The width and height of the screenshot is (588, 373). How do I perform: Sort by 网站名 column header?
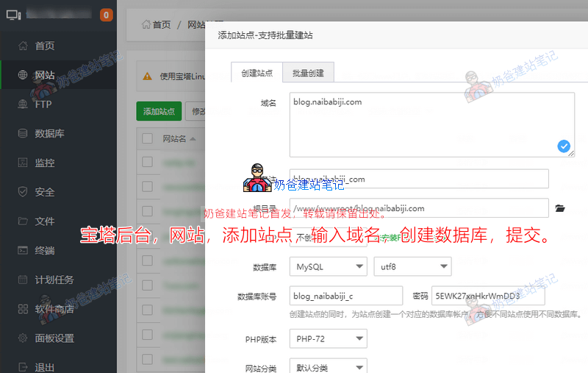click(x=179, y=139)
